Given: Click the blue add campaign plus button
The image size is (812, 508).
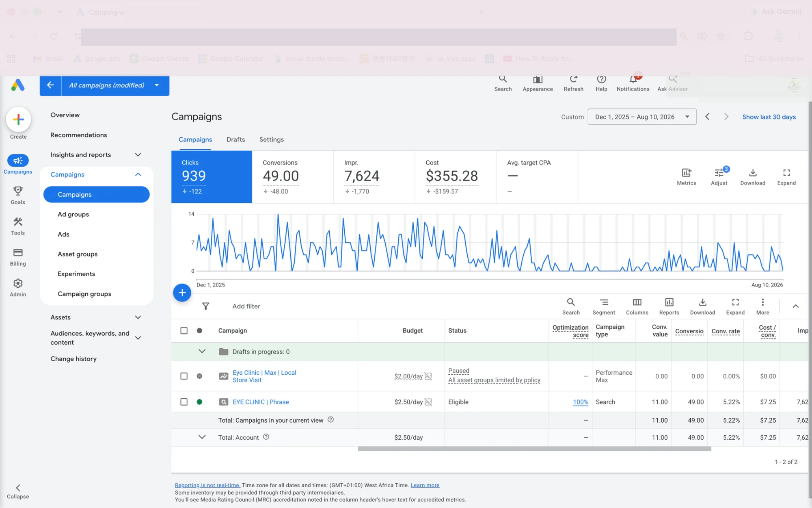Looking at the screenshot, I should 182,293.
